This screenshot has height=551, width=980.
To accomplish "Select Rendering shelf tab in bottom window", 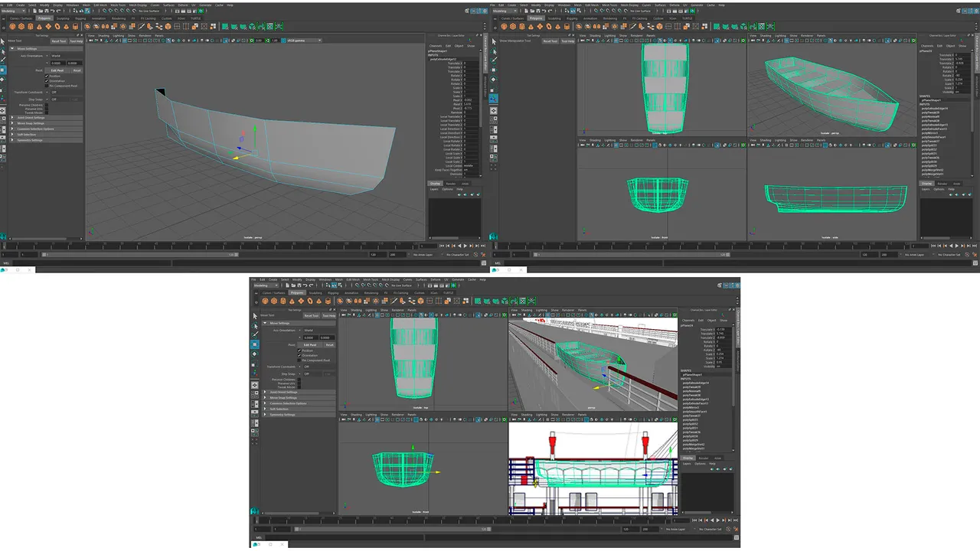I will [371, 292].
